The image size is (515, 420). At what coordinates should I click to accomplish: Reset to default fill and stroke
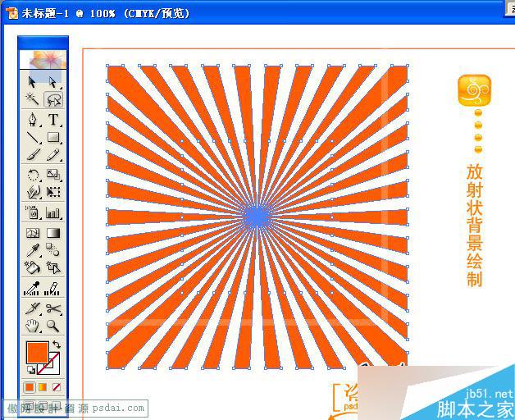[x=31, y=370]
